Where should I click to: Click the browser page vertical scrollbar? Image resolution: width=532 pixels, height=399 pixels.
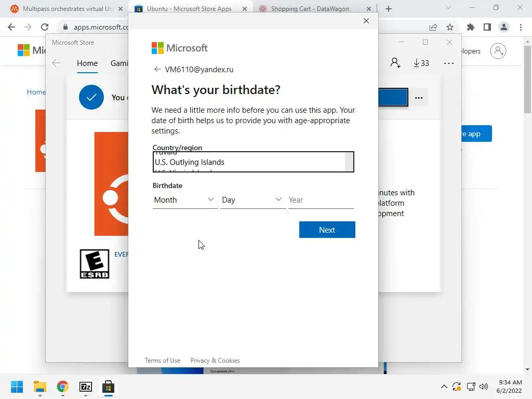[x=527, y=79]
